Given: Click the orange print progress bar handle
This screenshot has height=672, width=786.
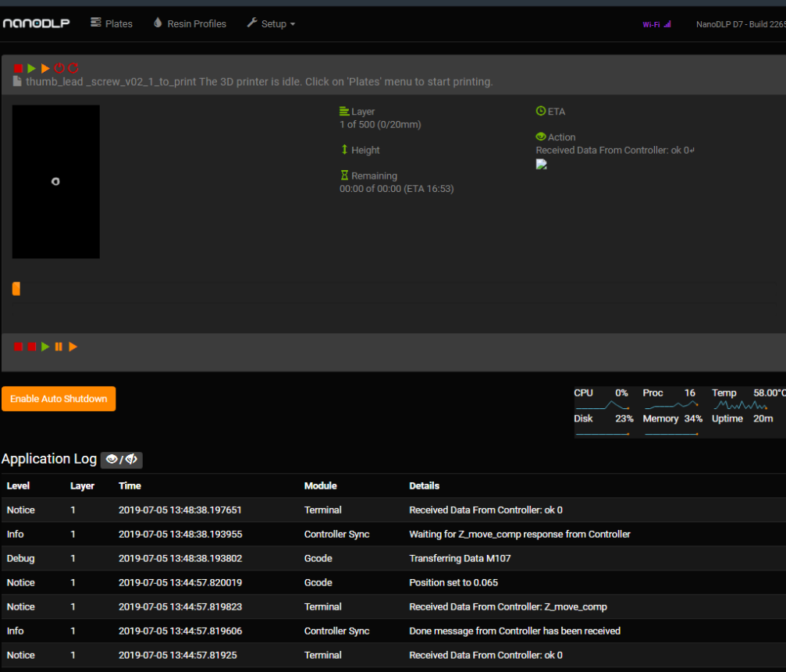Looking at the screenshot, I should tap(16, 289).
